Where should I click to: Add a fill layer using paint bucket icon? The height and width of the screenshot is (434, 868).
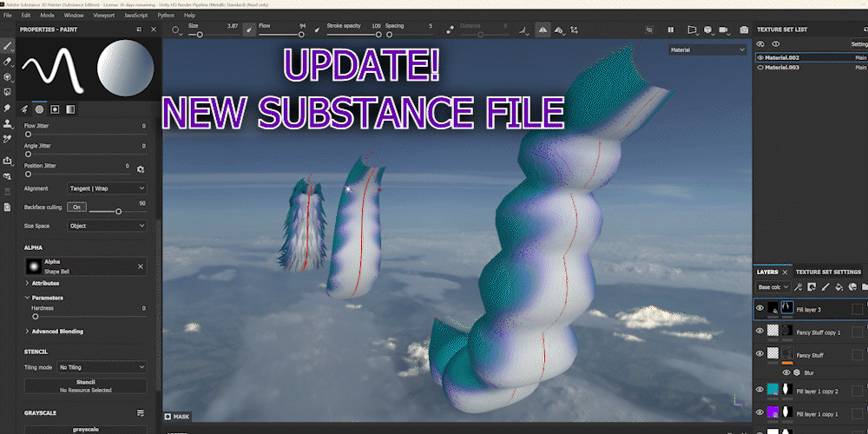[x=838, y=286]
